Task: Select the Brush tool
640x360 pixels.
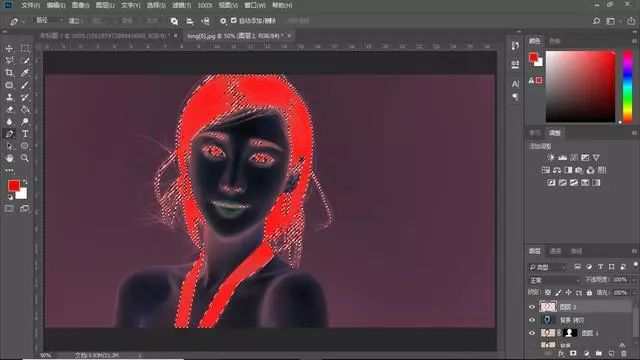Action: (x=25, y=85)
